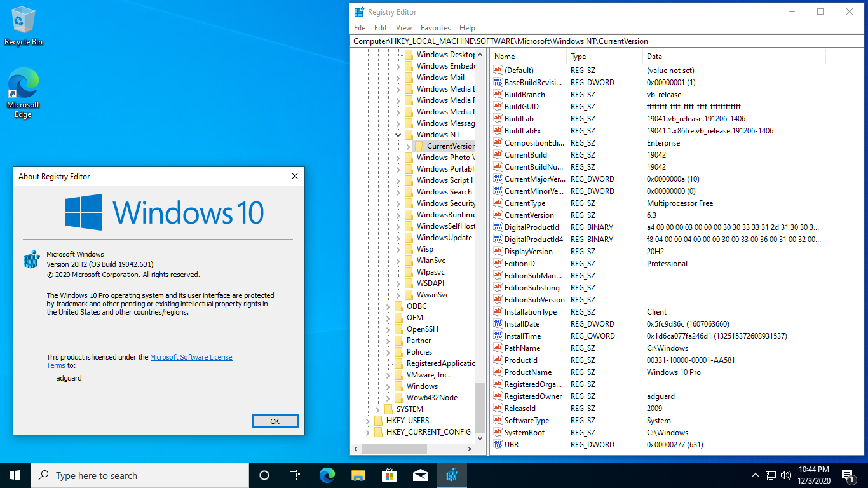The height and width of the screenshot is (488, 868).
Task: Open the File menu
Action: (x=360, y=28)
